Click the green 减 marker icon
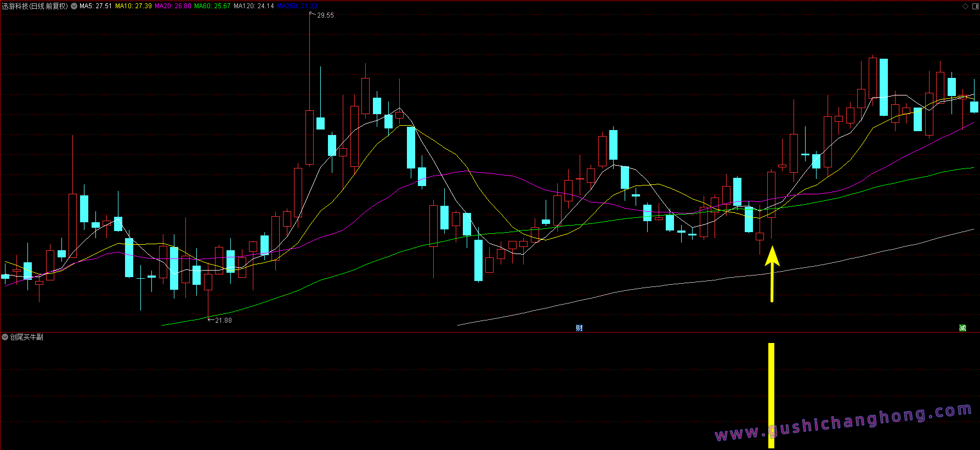980x450 pixels. point(962,328)
